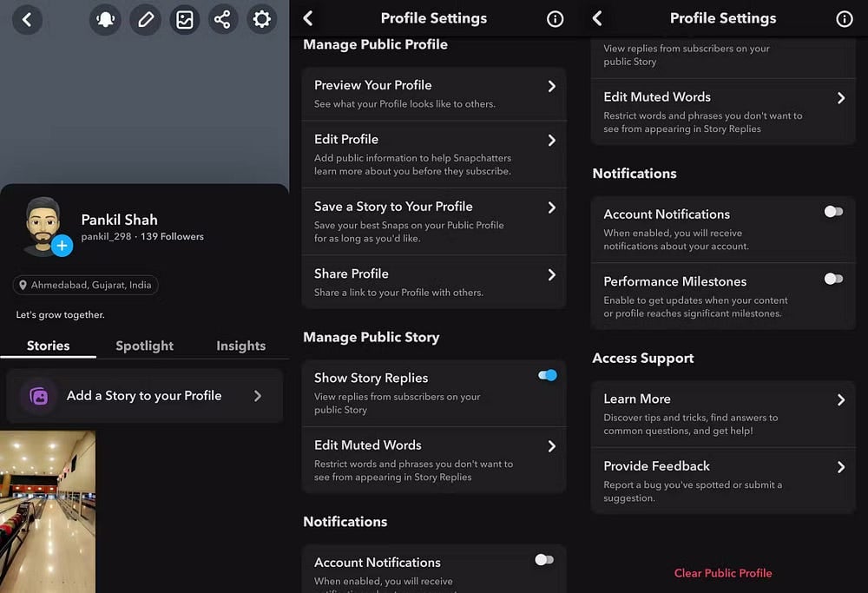
Task: Click the pencil edit icon
Action: 145,19
